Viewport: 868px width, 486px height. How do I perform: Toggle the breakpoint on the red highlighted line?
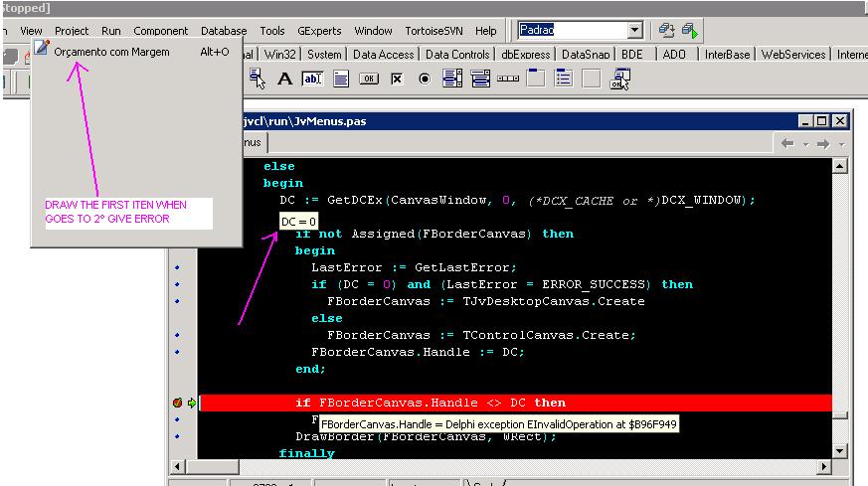pyautogui.click(x=177, y=404)
